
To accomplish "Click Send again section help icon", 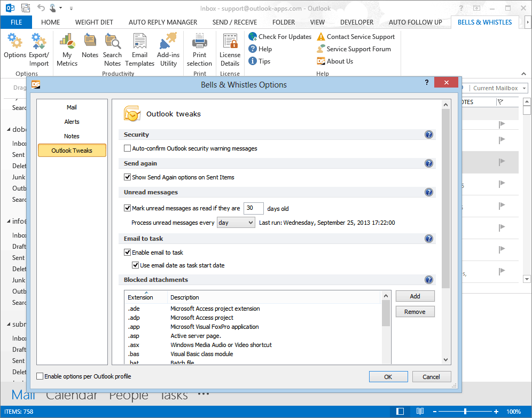I will [x=429, y=163].
